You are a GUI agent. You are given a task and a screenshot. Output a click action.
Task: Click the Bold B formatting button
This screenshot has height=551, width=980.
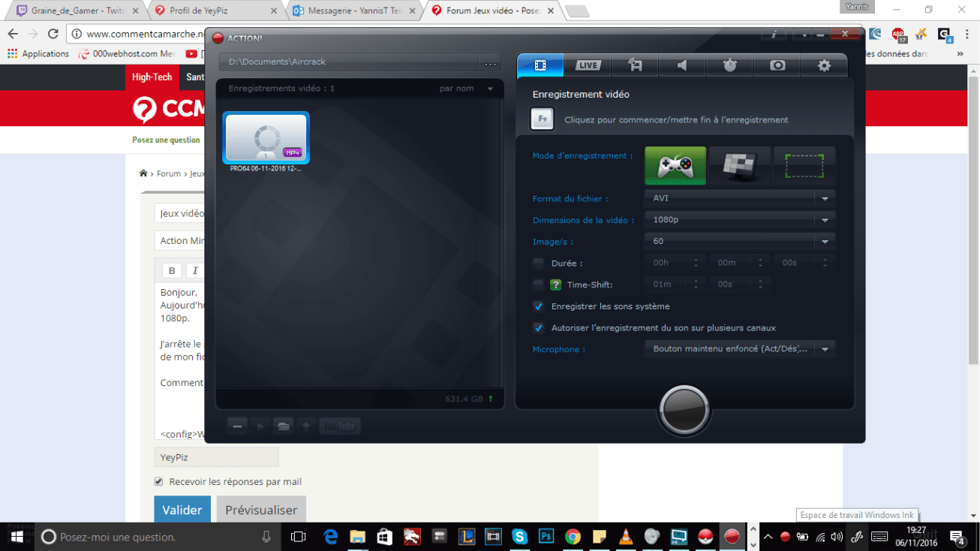(172, 271)
